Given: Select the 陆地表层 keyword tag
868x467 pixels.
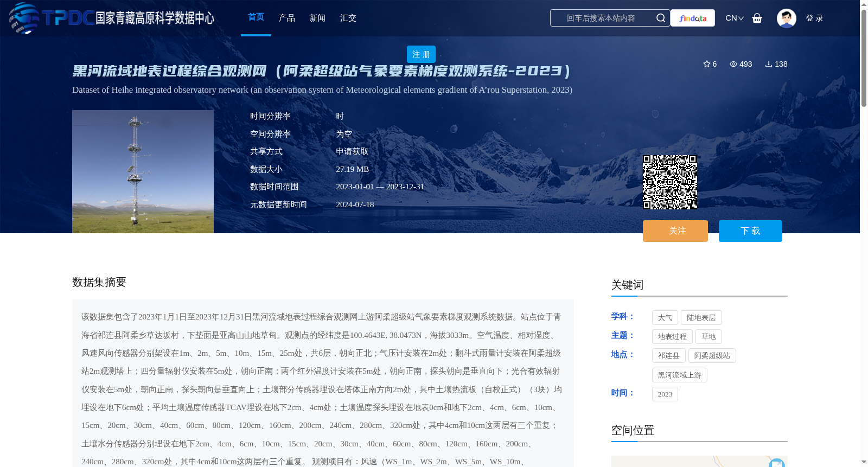Looking at the screenshot, I should (x=701, y=318).
